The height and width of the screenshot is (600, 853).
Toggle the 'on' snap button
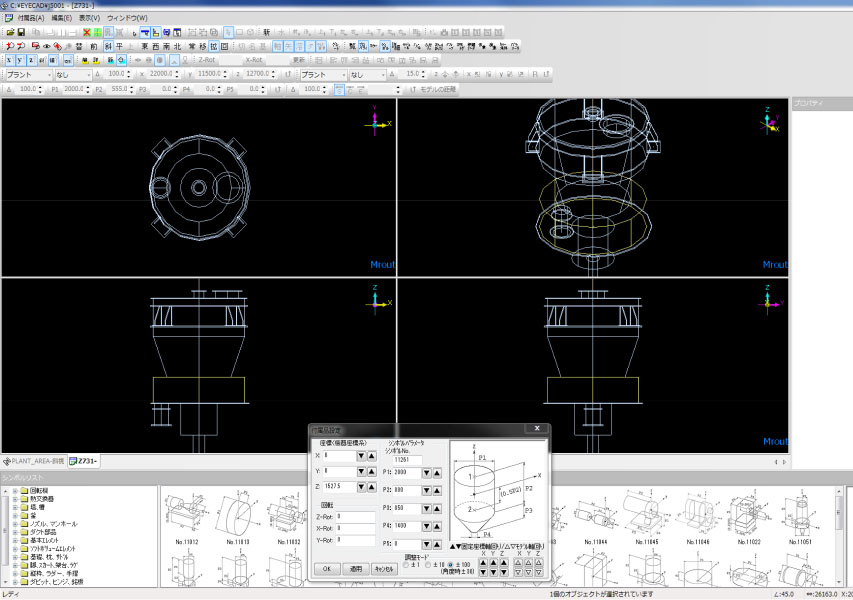(x=68, y=60)
